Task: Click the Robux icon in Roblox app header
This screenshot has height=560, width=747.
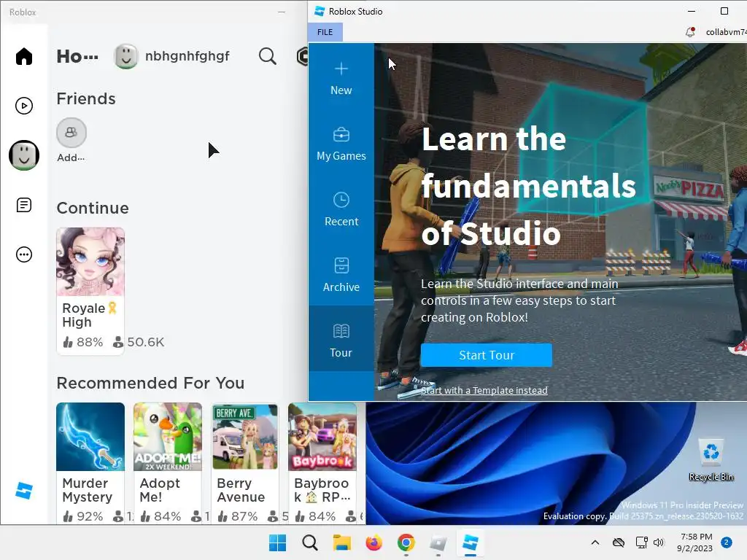Action: 303,56
